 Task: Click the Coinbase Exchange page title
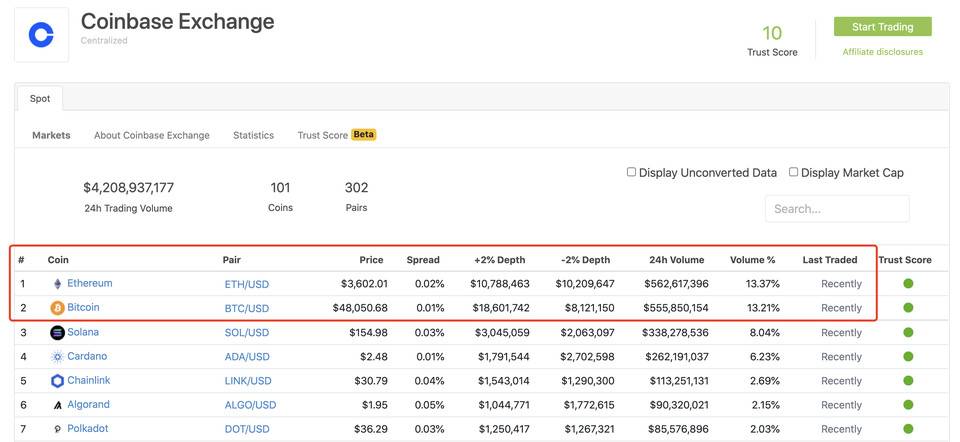pyautogui.click(x=178, y=21)
